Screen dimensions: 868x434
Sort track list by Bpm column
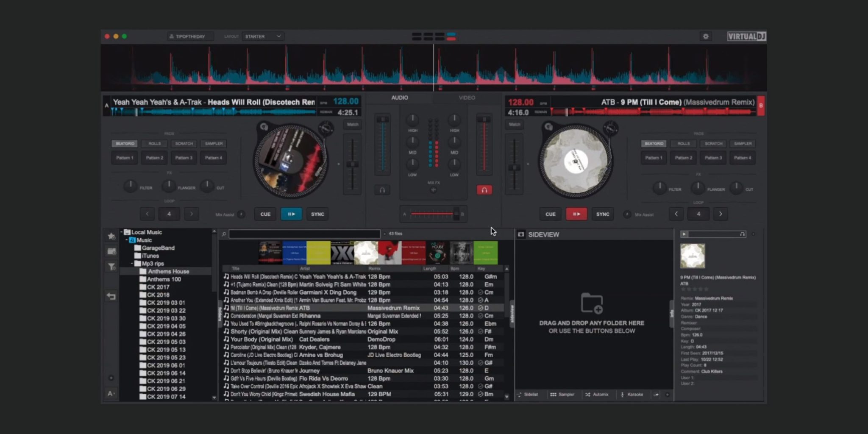[x=455, y=269]
